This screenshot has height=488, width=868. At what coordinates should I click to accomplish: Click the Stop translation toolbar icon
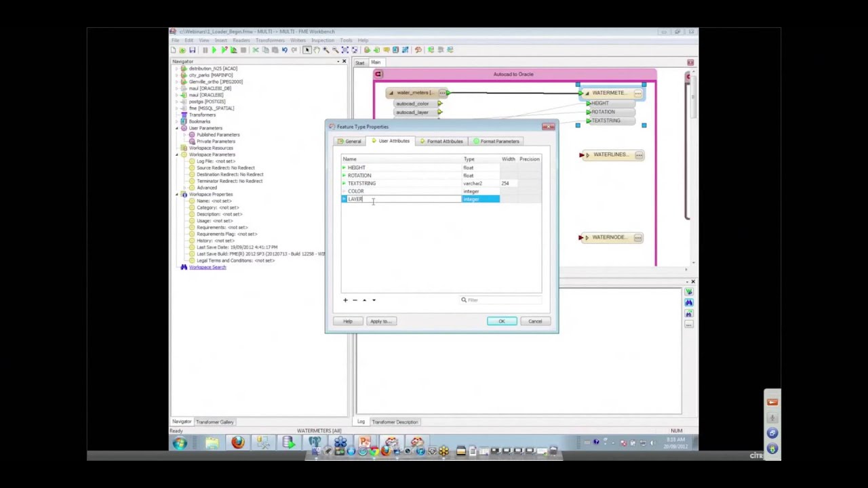(243, 49)
